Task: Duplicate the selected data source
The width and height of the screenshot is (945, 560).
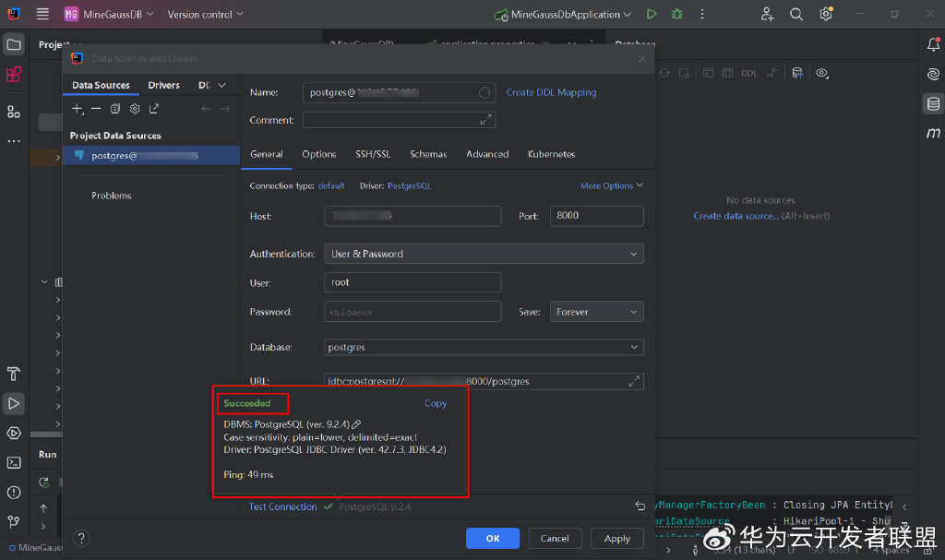Action: click(115, 109)
